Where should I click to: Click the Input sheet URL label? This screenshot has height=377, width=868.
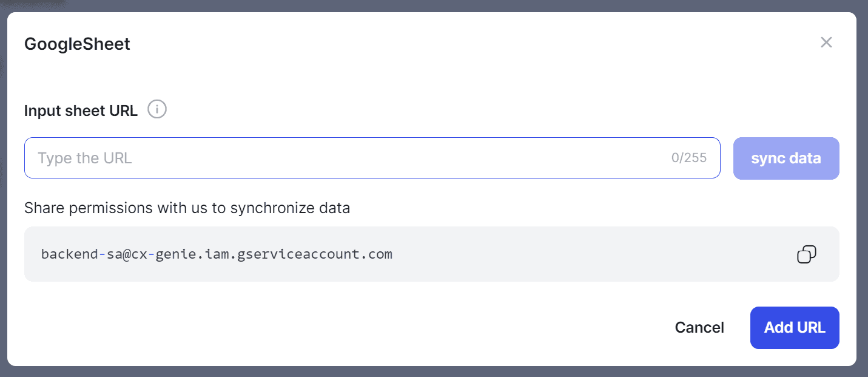pyautogui.click(x=81, y=110)
